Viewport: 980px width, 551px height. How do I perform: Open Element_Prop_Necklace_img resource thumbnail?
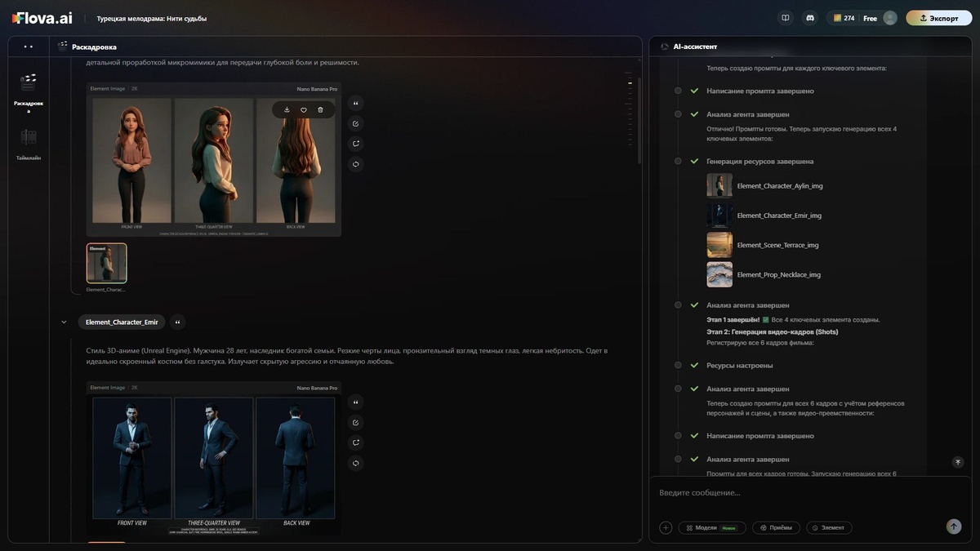719,273
